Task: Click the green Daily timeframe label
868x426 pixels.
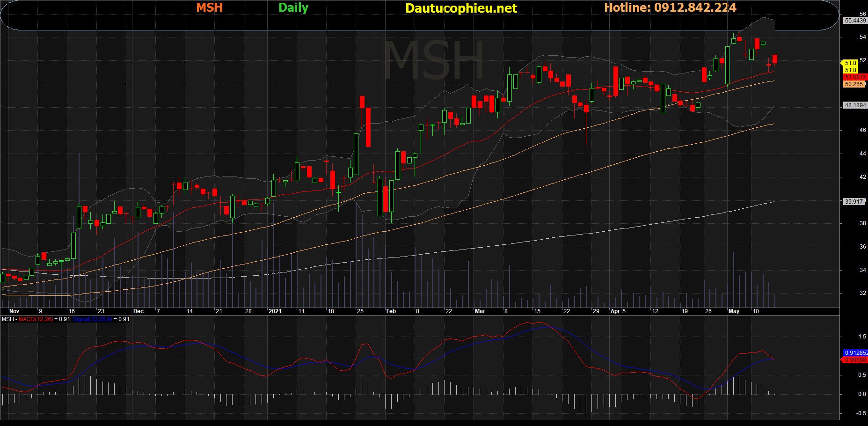Action: [293, 8]
